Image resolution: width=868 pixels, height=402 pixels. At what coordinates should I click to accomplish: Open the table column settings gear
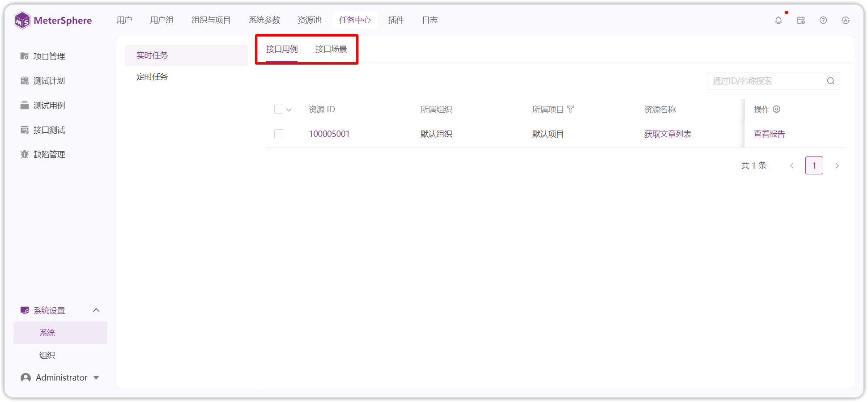click(x=777, y=109)
